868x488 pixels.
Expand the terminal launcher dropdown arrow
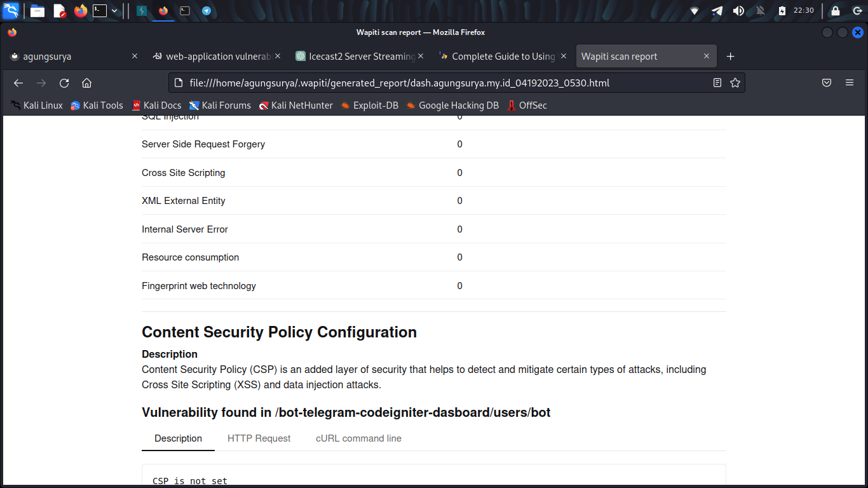[114, 11]
